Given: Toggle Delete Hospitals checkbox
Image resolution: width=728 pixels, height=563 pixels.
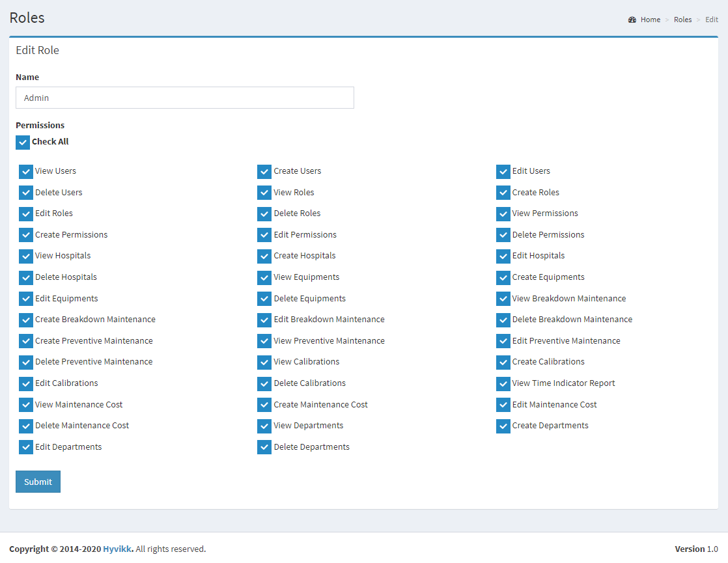Looking at the screenshot, I should click(x=26, y=277).
